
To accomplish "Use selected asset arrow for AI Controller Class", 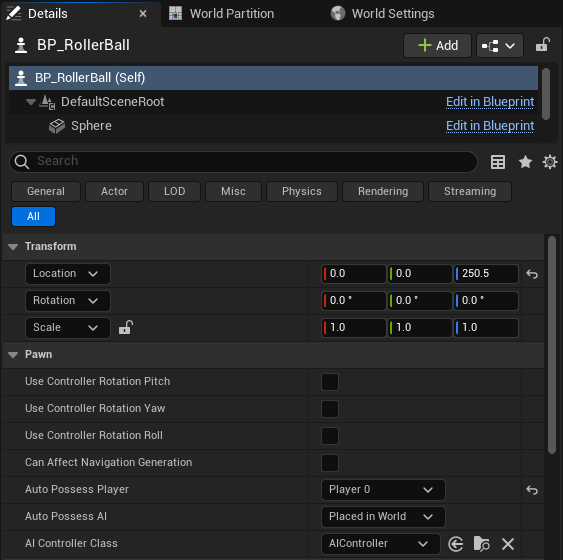I will coord(456,544).
